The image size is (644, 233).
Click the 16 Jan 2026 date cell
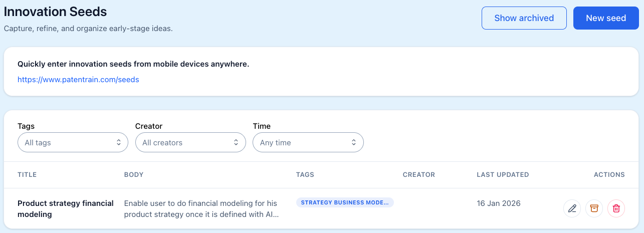pyautogui.click(x=499, y=203)
